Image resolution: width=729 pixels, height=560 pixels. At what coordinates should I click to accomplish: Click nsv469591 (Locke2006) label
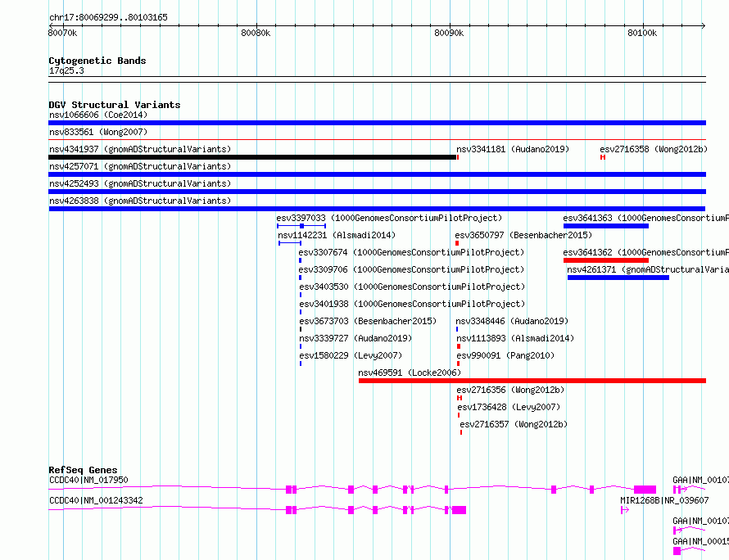coord(410,373)
